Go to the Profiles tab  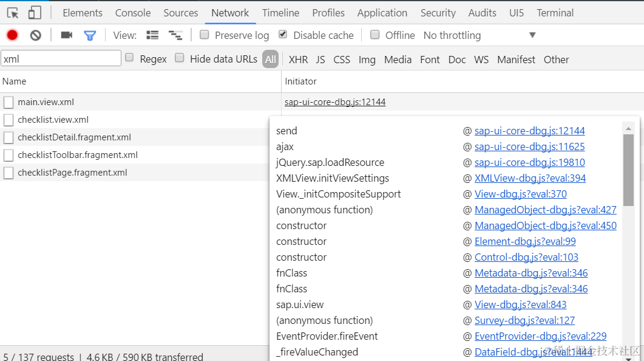(328, 13)
